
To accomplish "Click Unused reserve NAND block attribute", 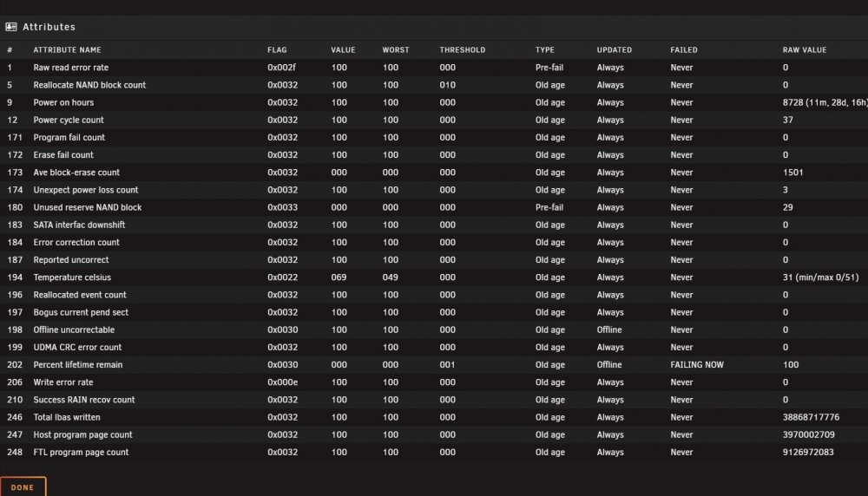I will 87,207.
